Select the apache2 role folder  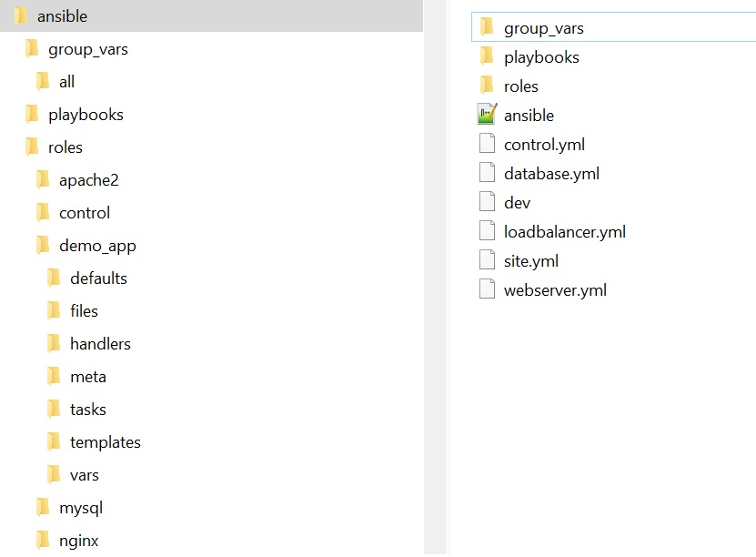click(88, 180)
